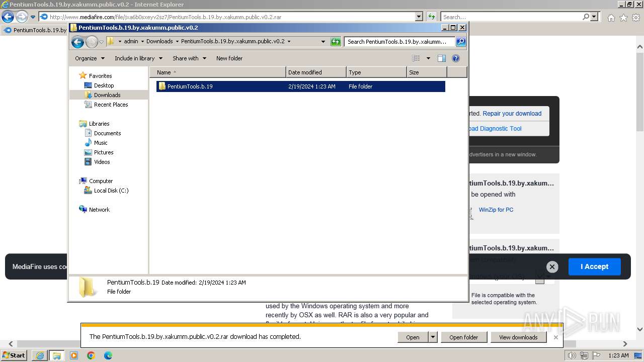Viewport: 644px width, 362px height.
Task: Click IE refresh icon beside address bar
Action: 432,17
